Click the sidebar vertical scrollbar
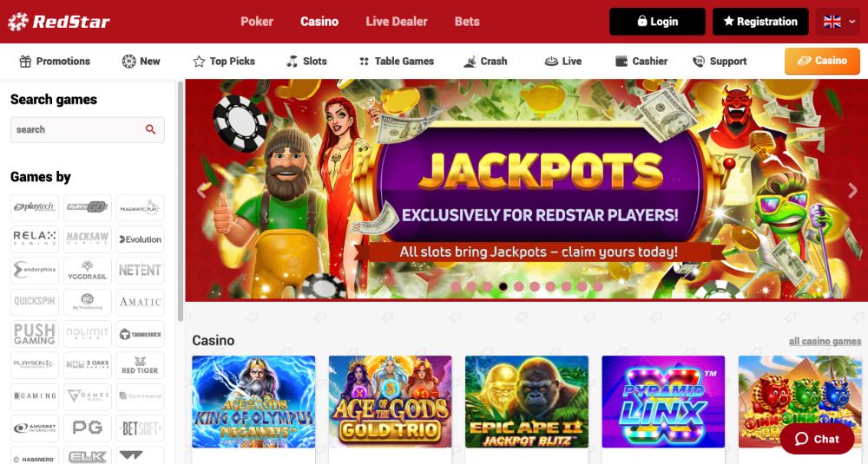The height and width of the screenshot is (464, 868). click(x=180, y=202)
